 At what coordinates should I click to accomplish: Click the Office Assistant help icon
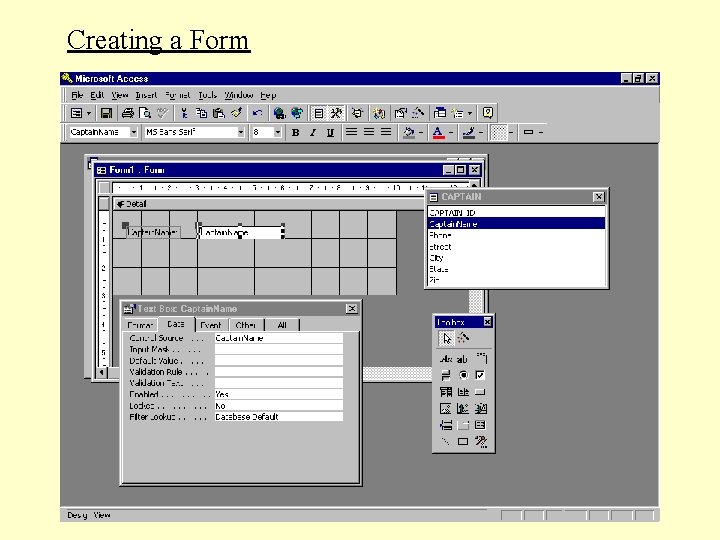(488, 113)
